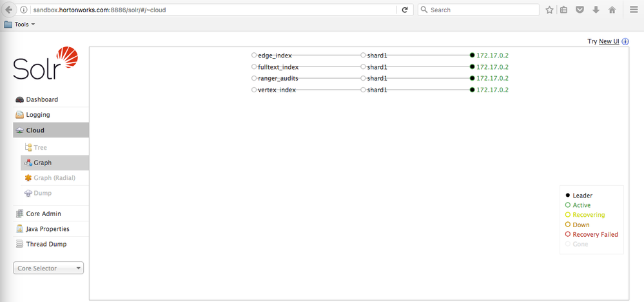The image size is (644, 302).
Task: Click the Tools bookmarks folder icon
Action: (x=8, y=25)
